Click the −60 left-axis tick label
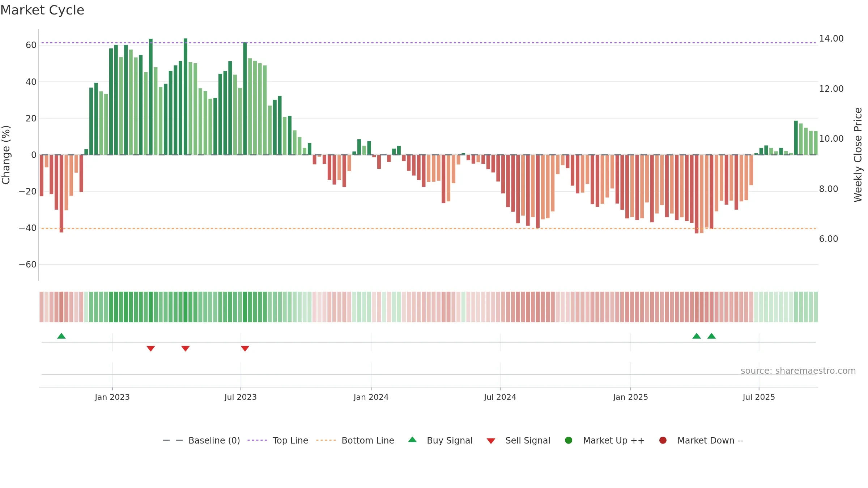The height and width of the screenshot is (488, 868). [28, 265]
